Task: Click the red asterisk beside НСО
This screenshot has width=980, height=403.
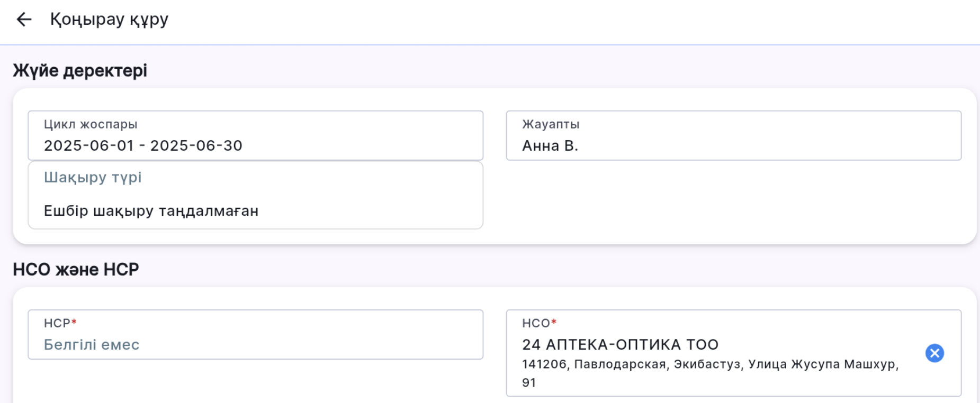Action: [x=554, y=322]
